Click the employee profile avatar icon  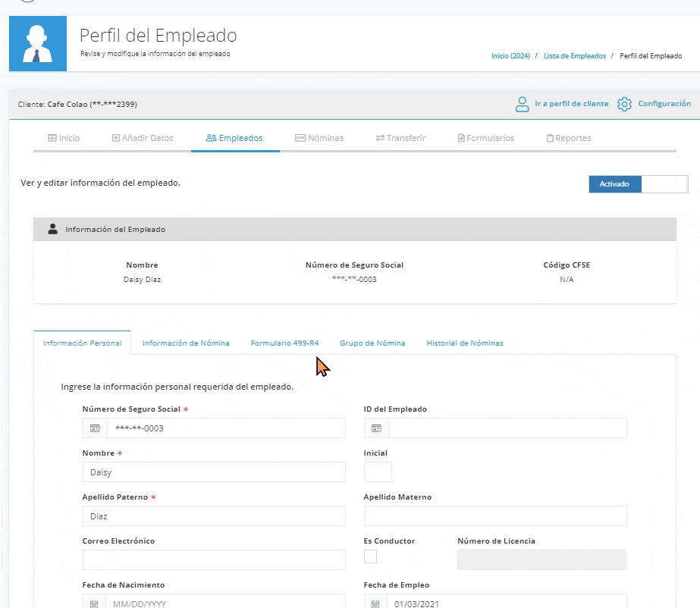[x=38, y=44]
